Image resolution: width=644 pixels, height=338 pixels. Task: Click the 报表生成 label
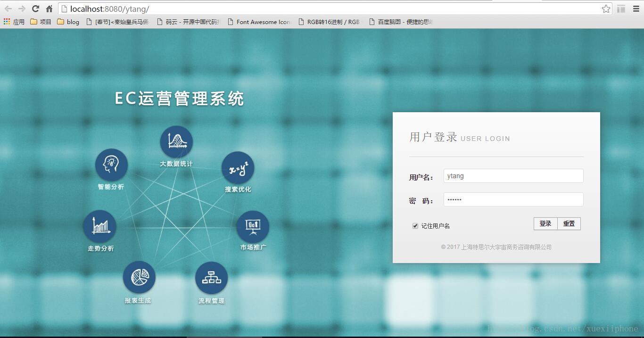tap(138, 300)
